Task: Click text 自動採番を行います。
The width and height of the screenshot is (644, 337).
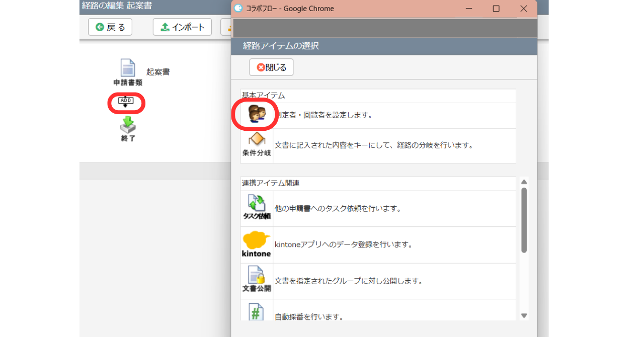Action: [309, 317]
